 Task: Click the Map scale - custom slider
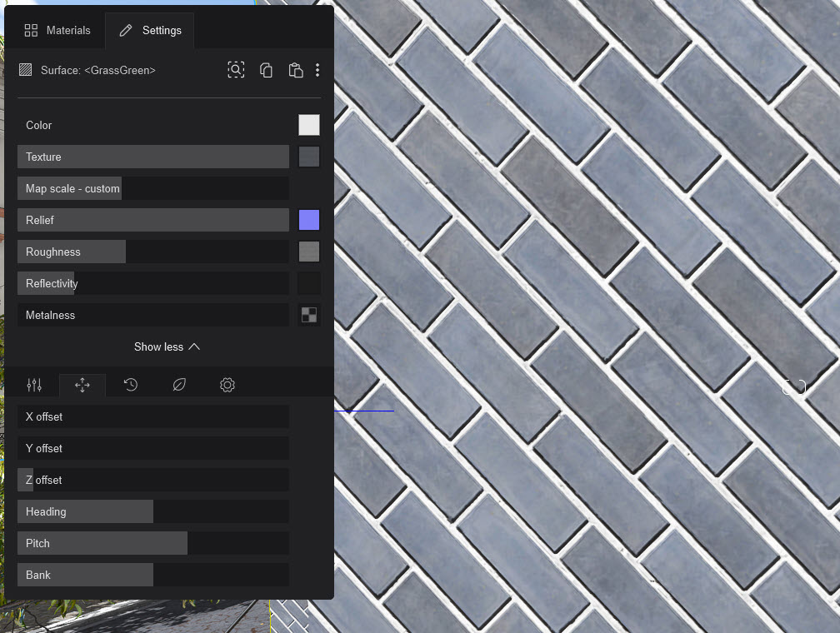tap(153, 188)
